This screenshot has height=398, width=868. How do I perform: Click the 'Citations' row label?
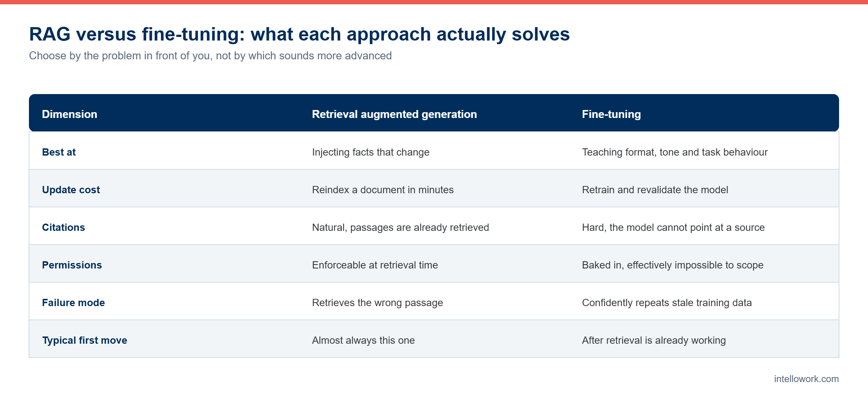point(63,228)
